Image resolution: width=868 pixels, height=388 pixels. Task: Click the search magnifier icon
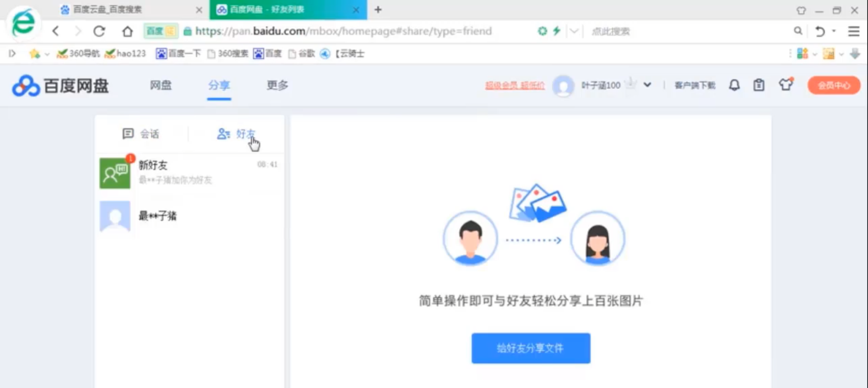(x=798, y=31)
